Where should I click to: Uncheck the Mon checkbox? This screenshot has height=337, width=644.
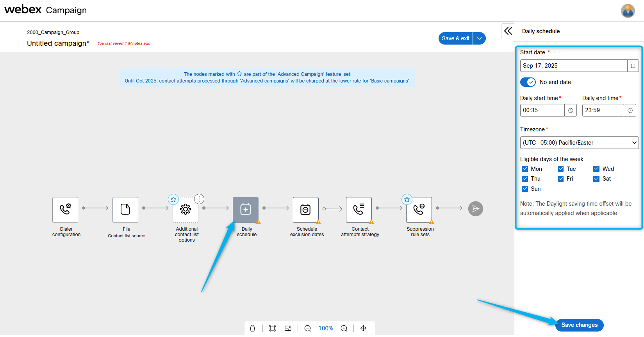pyautogui.click(x=525, y=169)
